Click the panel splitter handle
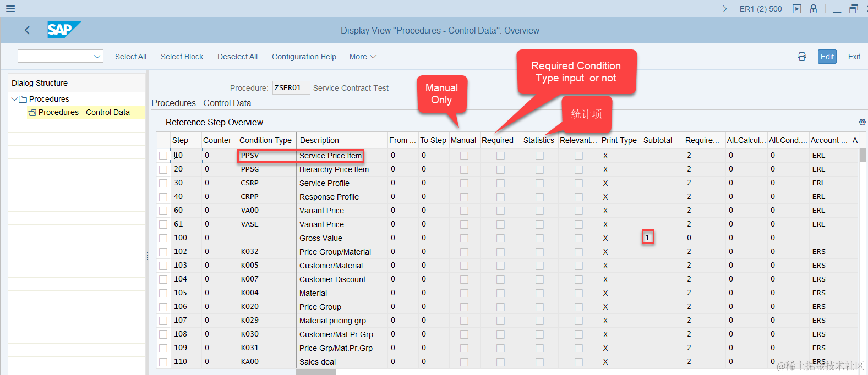Image resolution: width=868 pixels, height=375 pixels. [x=147, y=256]
